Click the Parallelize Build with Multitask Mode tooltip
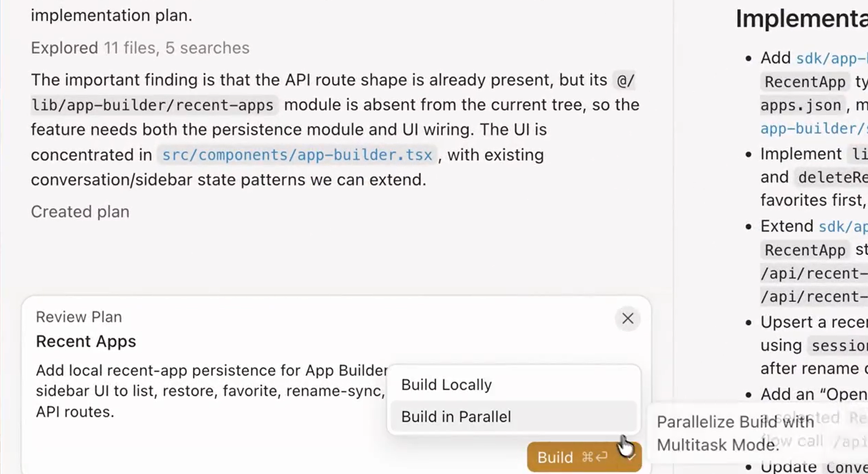This screenshot has height=474, width=868. click(x=734, y=433)
